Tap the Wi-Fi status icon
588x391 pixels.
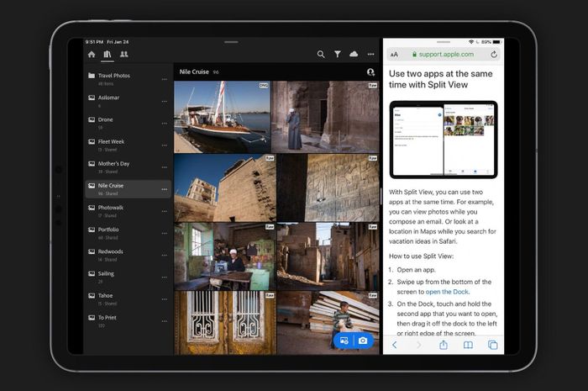[471, 42]
